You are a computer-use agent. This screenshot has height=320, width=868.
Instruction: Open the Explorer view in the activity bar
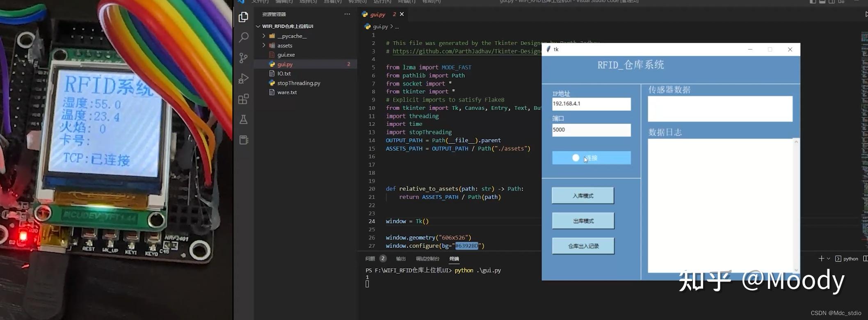(x=243, y=17)
